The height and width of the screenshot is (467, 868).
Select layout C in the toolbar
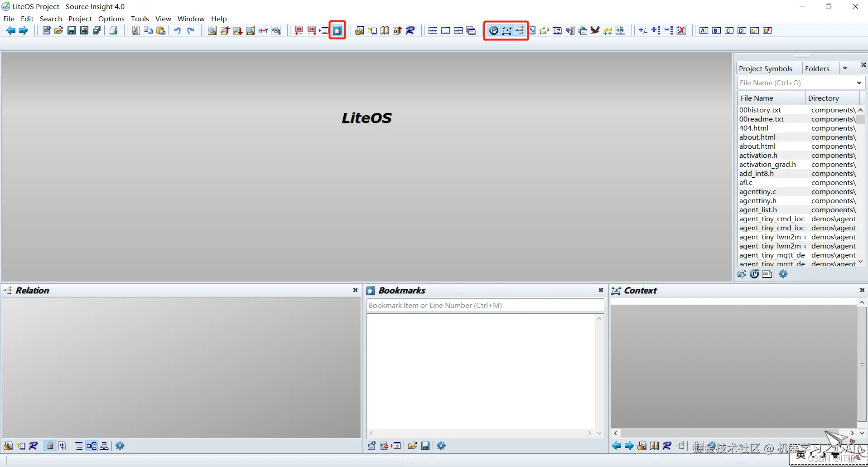[x=729, y=30]
